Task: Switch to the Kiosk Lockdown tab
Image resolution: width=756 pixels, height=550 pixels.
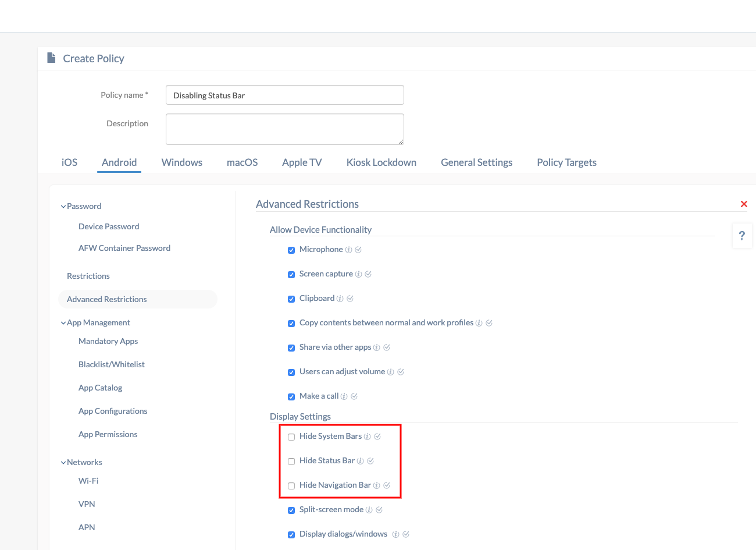Action: pos(381,162)
